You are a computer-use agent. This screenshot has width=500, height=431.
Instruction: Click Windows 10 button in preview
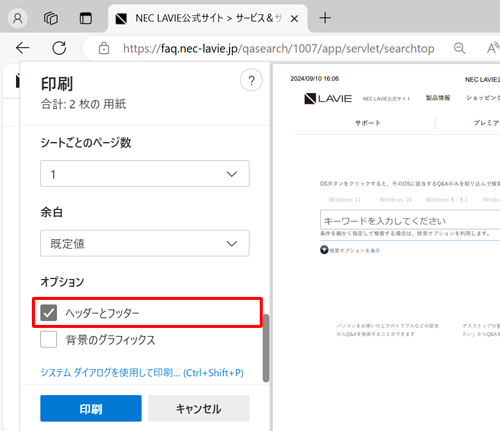point(396,200)
